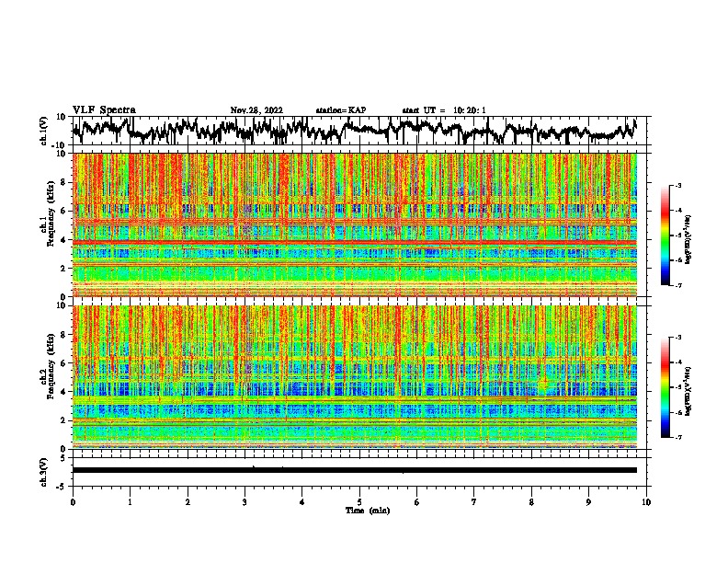The width and height of the screenshot is (728, 563).
Task: Click time axis tick label '5'
Action: pyautogui.click(x=359, y=502)
